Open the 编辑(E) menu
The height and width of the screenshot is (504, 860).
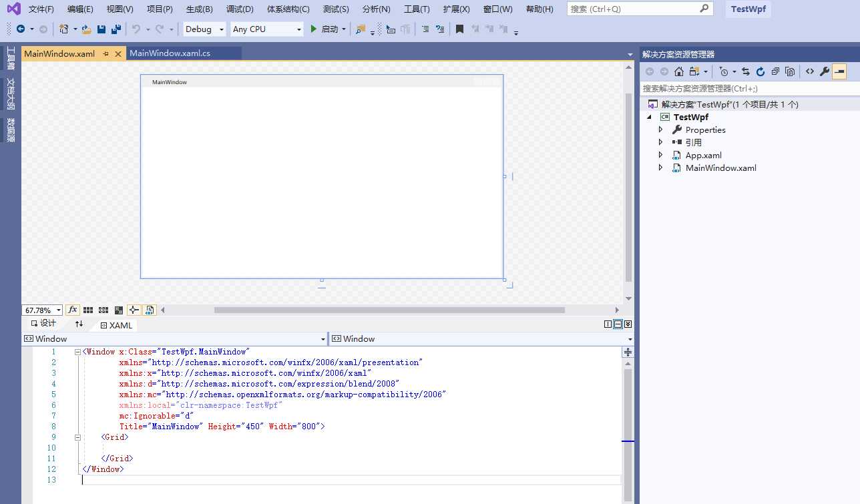(81, 9)
